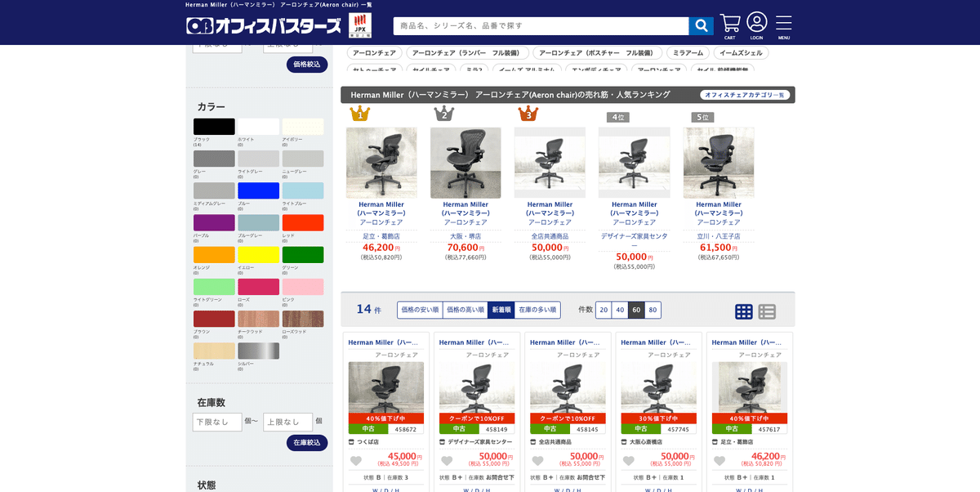Open Herman Miller title on つくば店 card
The height and width of the screenshot is (492, 980).
383,342
